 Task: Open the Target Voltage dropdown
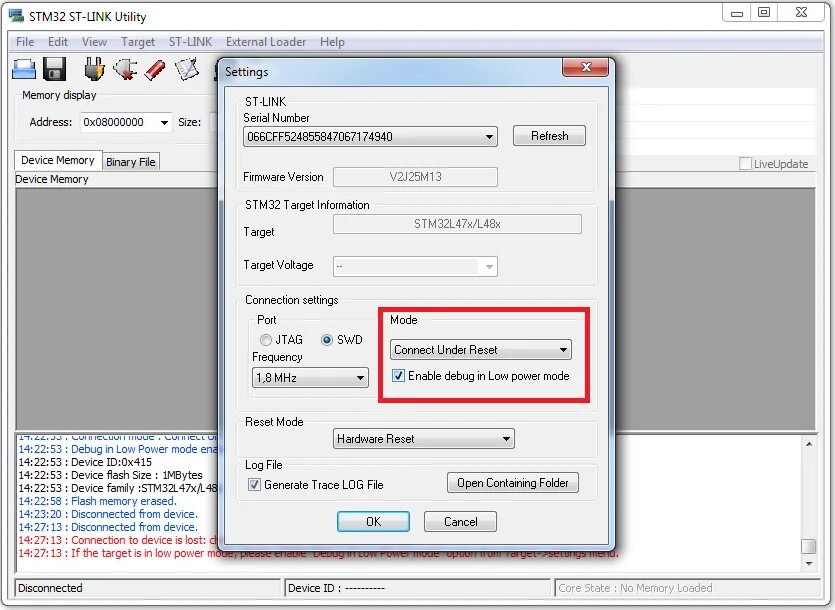(415, 266)
